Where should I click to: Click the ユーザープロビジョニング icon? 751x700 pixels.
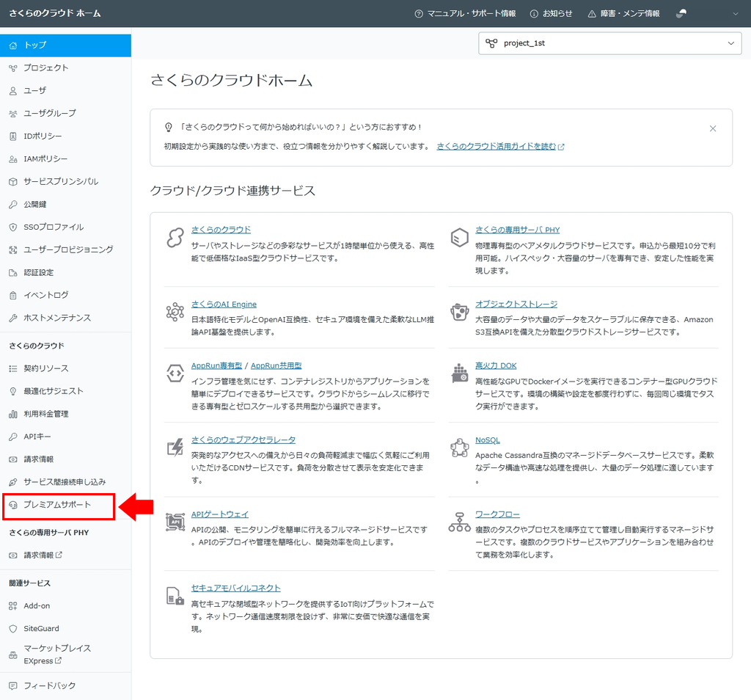click(13, 249)
